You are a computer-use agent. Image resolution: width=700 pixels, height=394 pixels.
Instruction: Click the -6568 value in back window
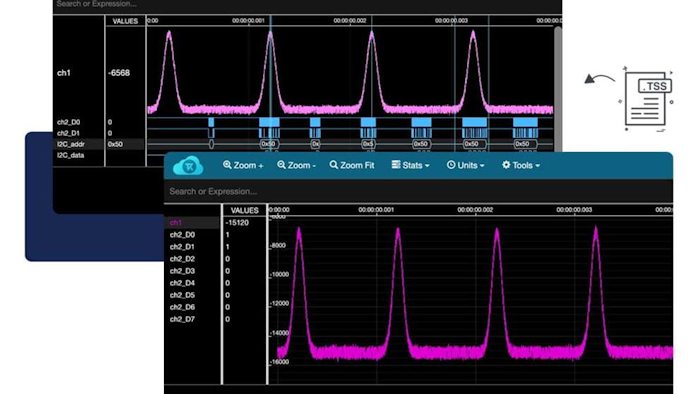[119, 73]
